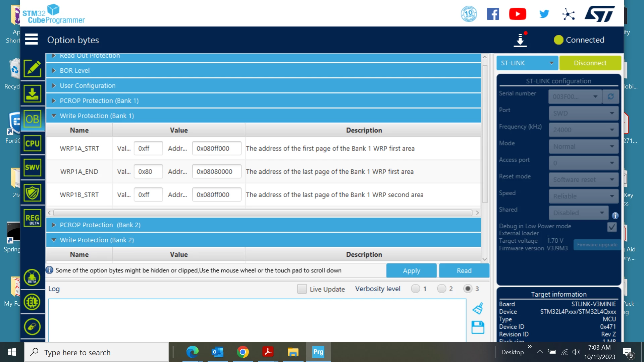The width and height of the screenshot is (644, 362).
Task: Open the security shield icon
Action: pyautogui.click(x=33, y=193)
